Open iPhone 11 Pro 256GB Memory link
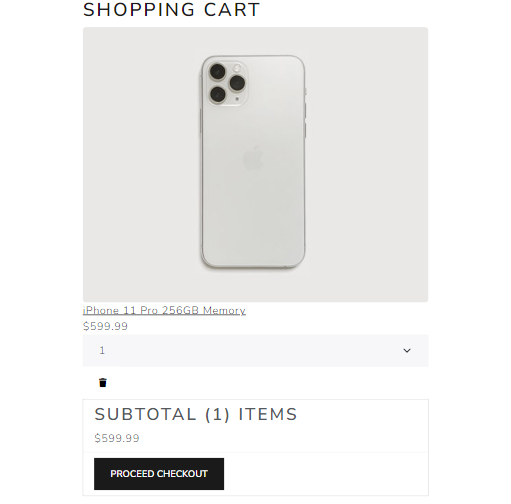Screen dimensions: 511x504 [164, 311]
